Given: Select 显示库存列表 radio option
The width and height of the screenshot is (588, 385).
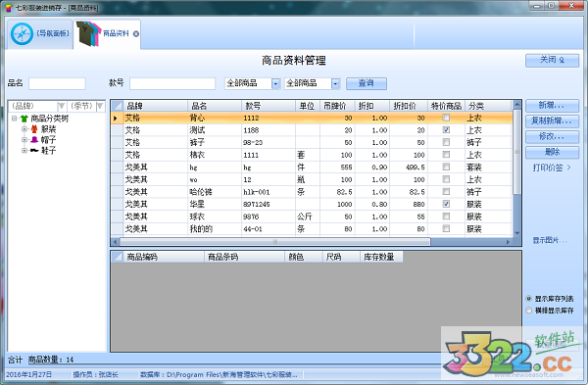Looking at the screenshot, I should click(529, 299).
